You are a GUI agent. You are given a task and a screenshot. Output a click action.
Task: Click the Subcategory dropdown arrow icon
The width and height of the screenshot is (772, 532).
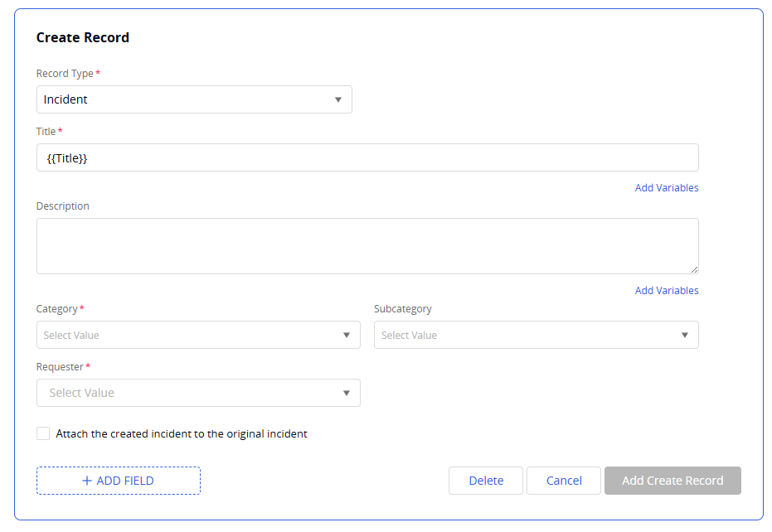pos(685,336)
